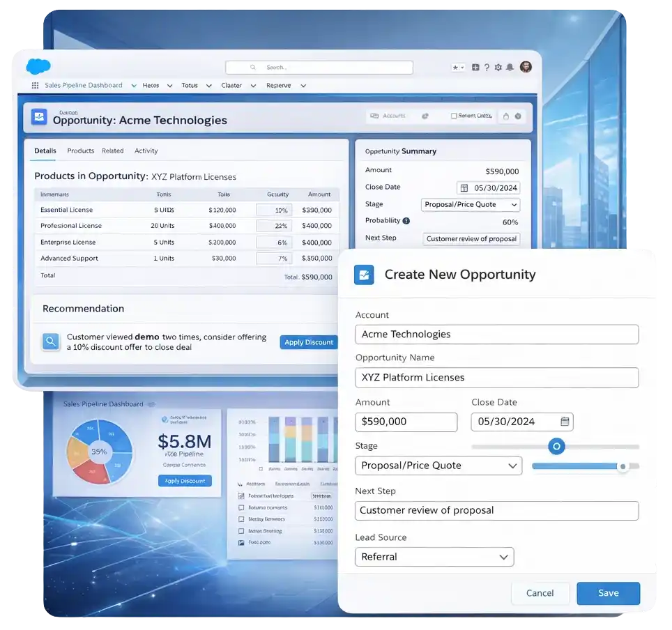Switch to the Products tab
The image size is (672, 630).
[80, 151]
